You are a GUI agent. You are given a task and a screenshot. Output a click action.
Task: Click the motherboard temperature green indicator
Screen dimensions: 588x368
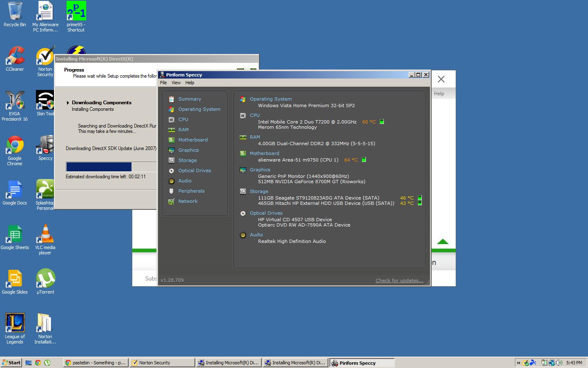click(x=364, y=160)
